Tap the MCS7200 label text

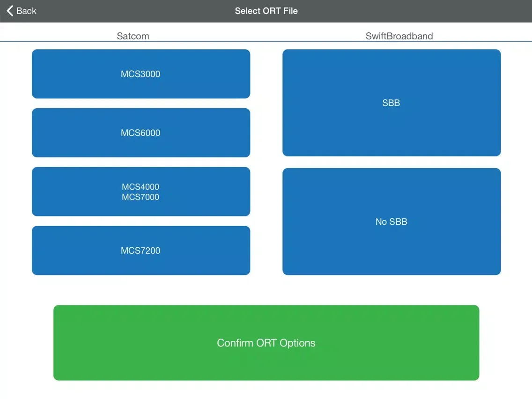point(140,251)
